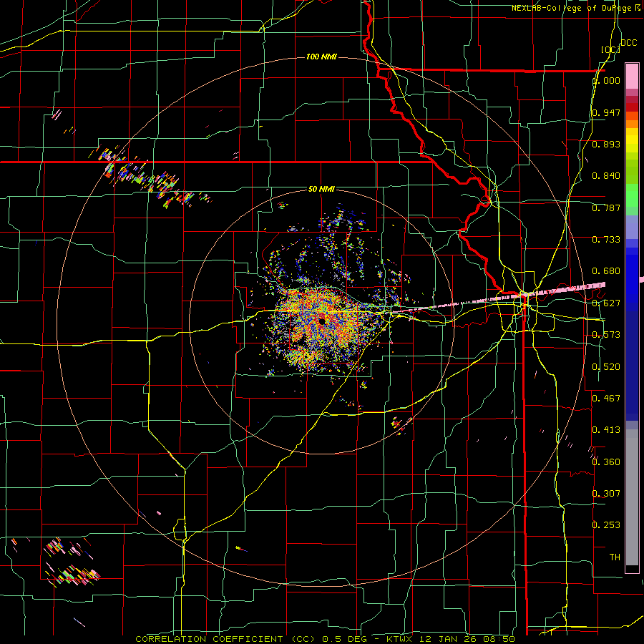644x644 pixels.
Task: Click the bright green segment of the color bar
Action: 632,195
